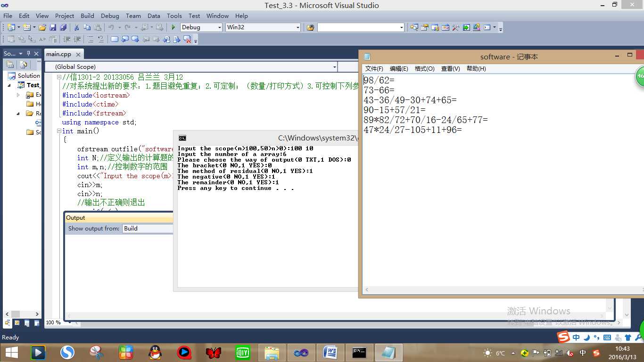The width and height of the screenshot is (644, 362).
Task: Clear all bookmarks icon
Action: (x=187, y=39)
